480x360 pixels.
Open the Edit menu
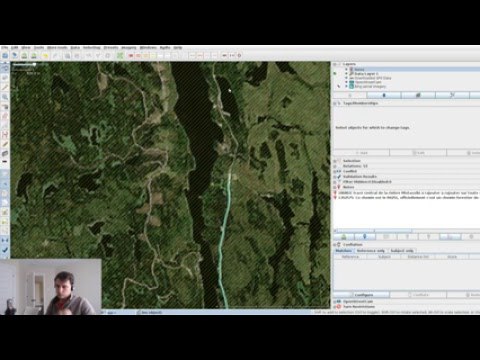tap(15, 48)
